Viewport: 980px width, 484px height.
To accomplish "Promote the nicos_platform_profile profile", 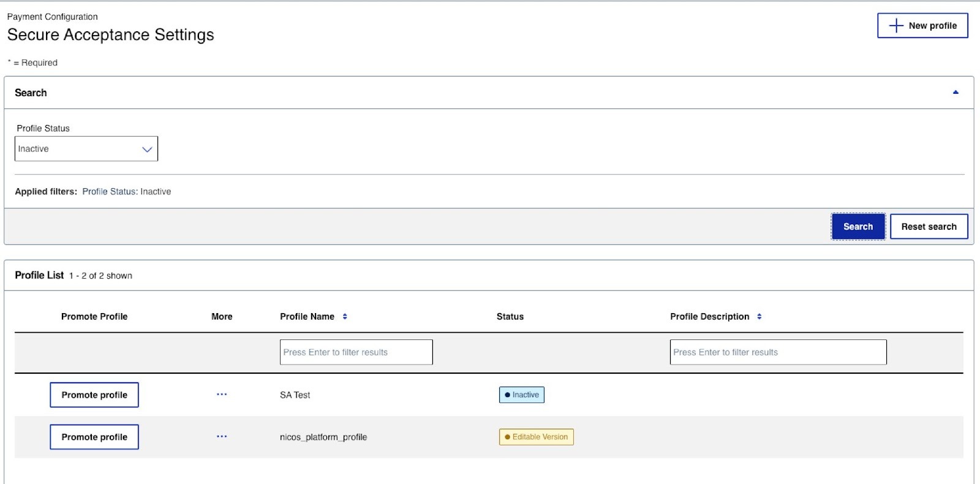I will pyautogui.click(x=94, y=437).
